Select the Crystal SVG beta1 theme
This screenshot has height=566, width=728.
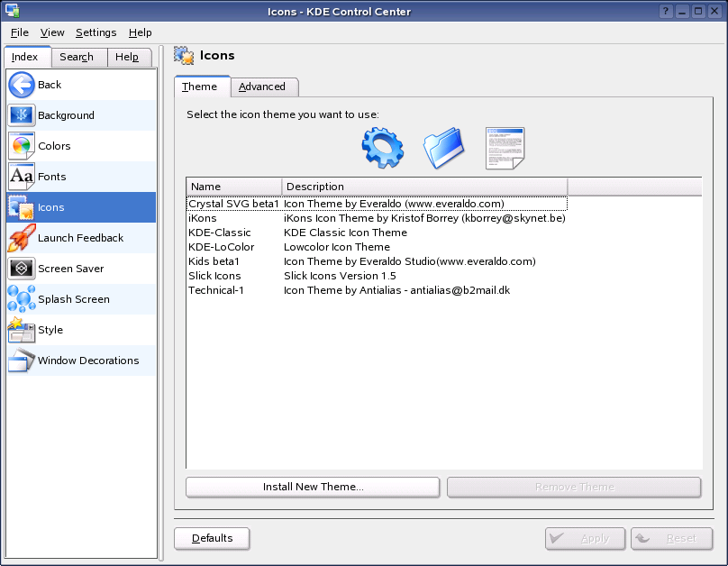pyautogui.click(x=377, y=204)
